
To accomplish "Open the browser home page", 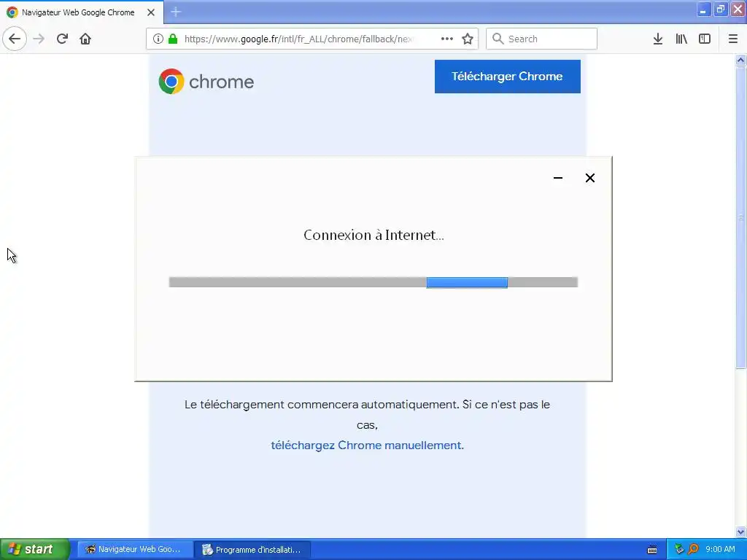I will pos(85,39).
